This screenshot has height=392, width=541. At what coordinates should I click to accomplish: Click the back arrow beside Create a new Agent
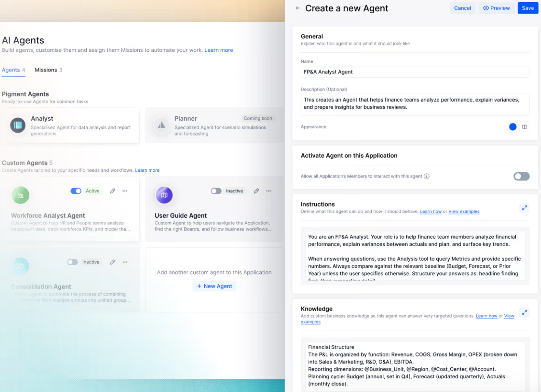(298, 8)
